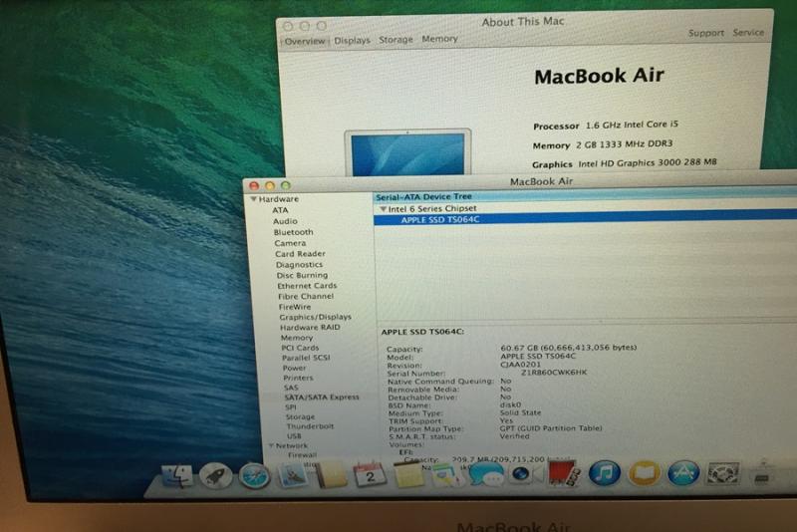Open the Memory tab
Screen dimensions: 797x532
439,39
